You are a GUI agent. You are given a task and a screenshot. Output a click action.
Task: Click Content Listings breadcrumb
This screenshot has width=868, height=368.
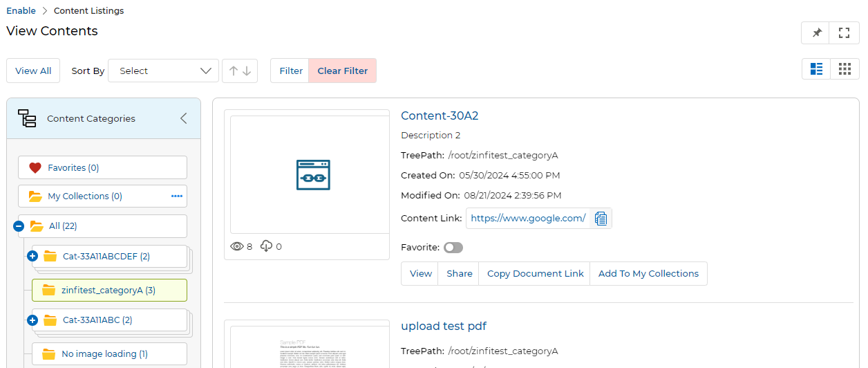tap(89, 11)
